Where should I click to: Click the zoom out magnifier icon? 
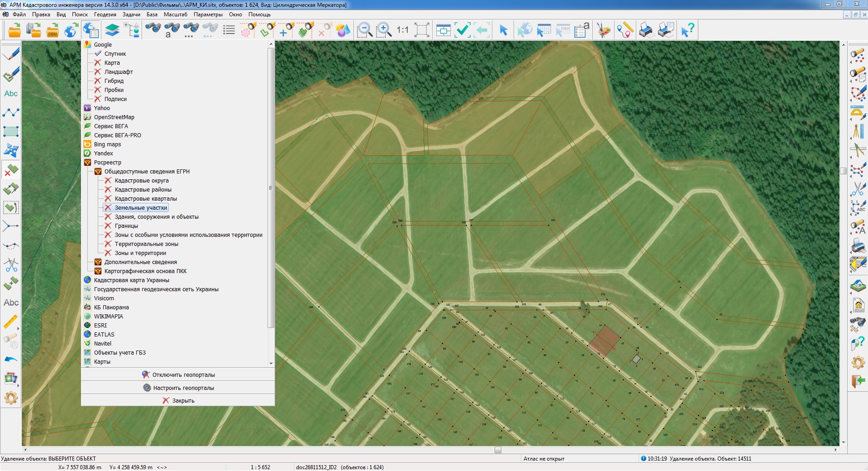click(364, 30)
